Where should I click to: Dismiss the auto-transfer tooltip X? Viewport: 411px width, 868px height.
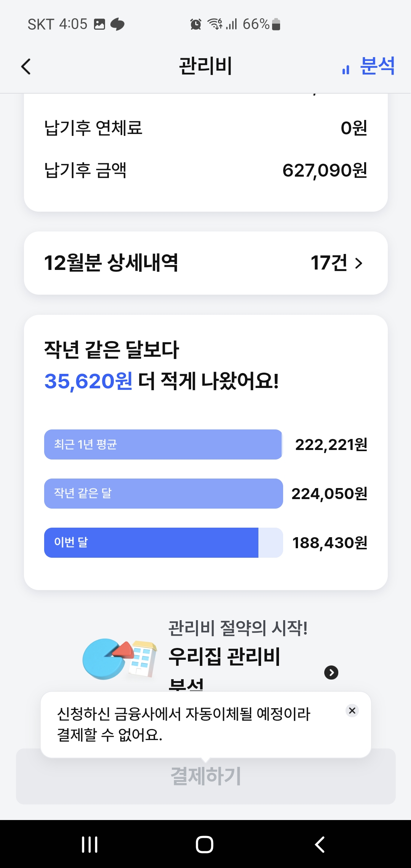(x=352, y=710)
